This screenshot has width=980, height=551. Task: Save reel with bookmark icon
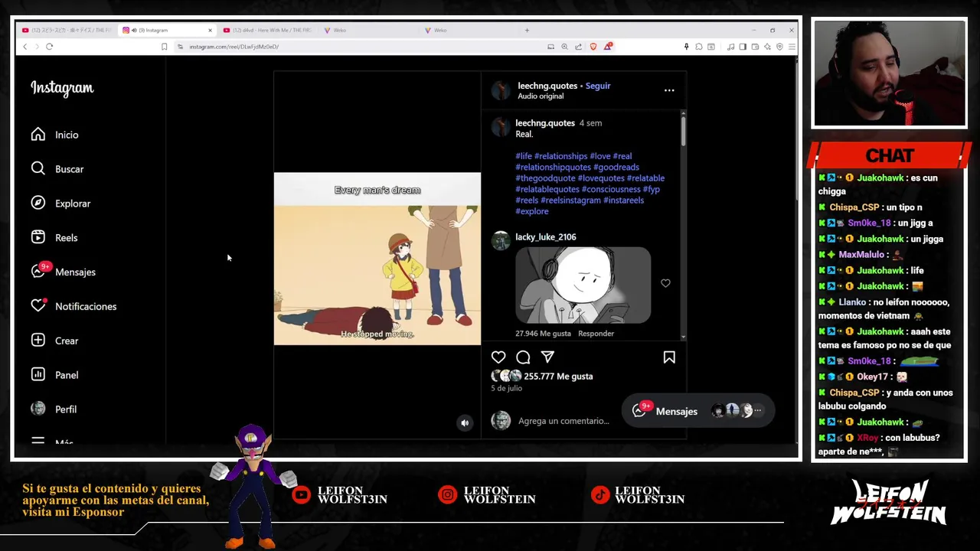click(669, 357)
